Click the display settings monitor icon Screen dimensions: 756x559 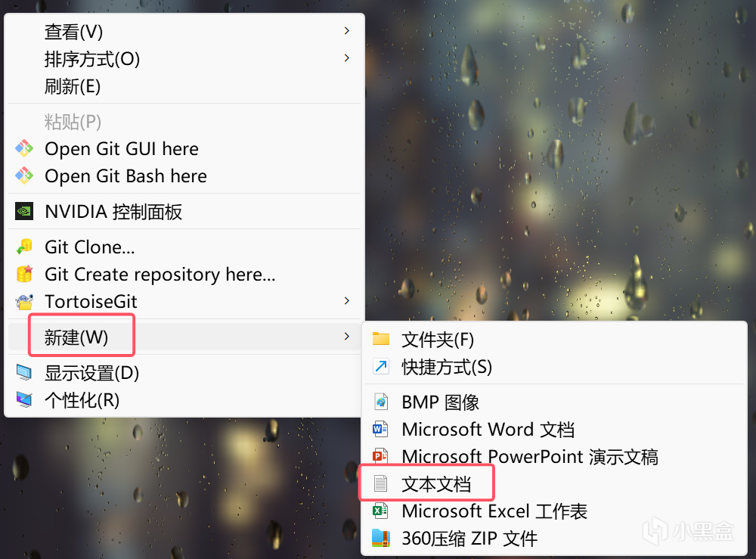tap(24, 372)
